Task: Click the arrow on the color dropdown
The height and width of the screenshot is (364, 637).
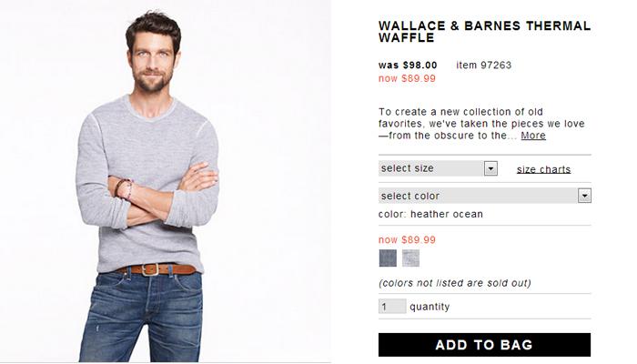Action: click(584, 196)
